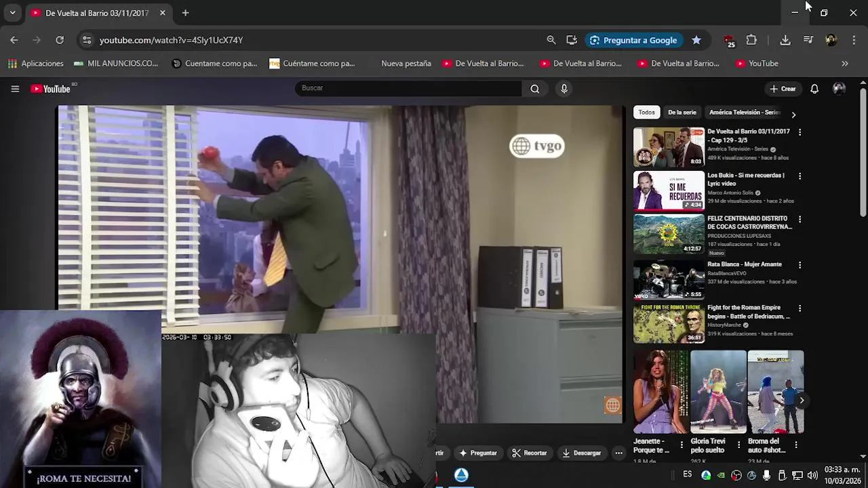Open the volume speaker tray icon
Viewport: 868px width, 488px height.
(812, 476)
